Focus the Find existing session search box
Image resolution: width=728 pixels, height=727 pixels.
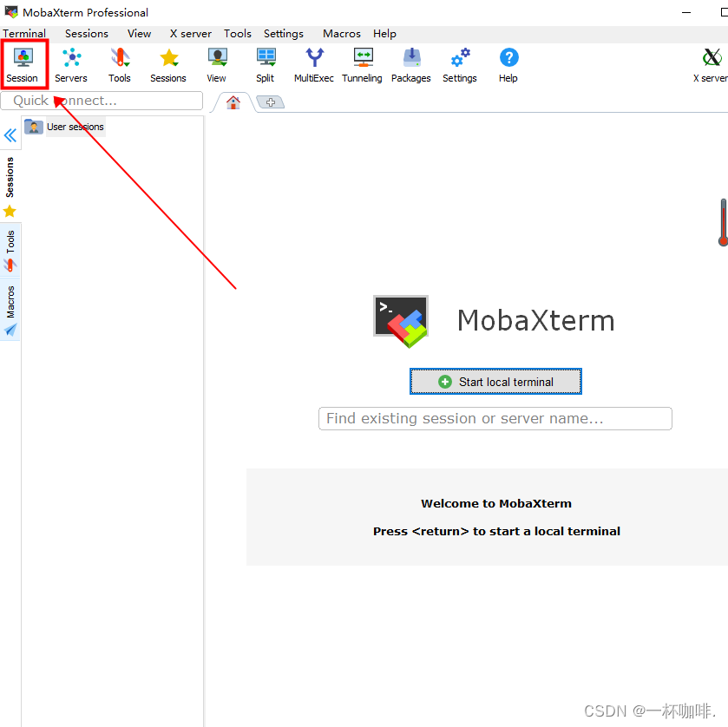(x=495, y=418)
